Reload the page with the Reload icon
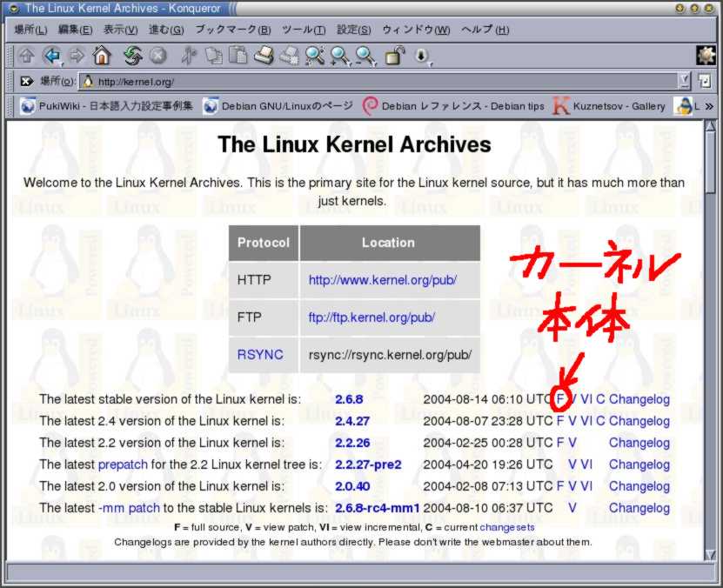The height and width of the screenshot is (588, 723). coord(132,56)
